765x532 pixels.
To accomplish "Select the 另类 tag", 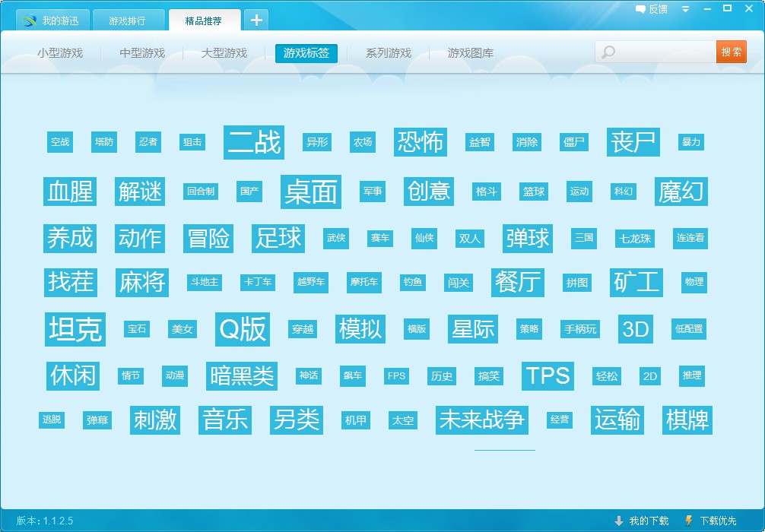I will (x=296, y=420).
